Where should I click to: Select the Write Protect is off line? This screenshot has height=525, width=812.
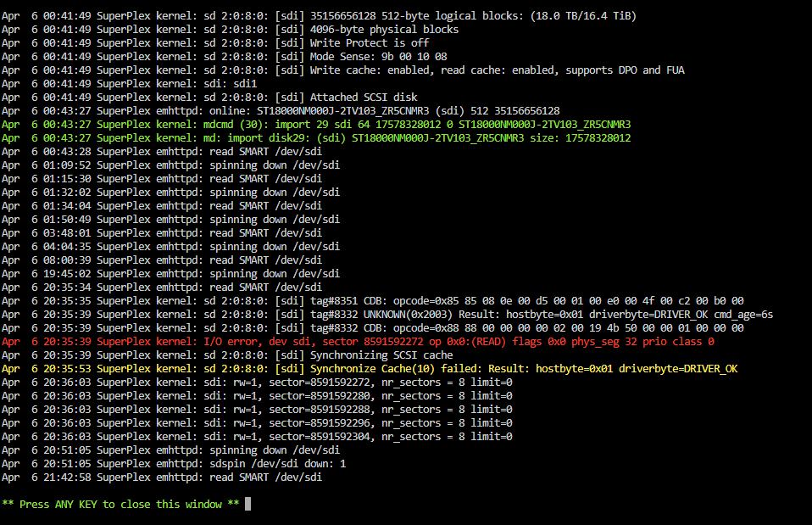(215, 43)
